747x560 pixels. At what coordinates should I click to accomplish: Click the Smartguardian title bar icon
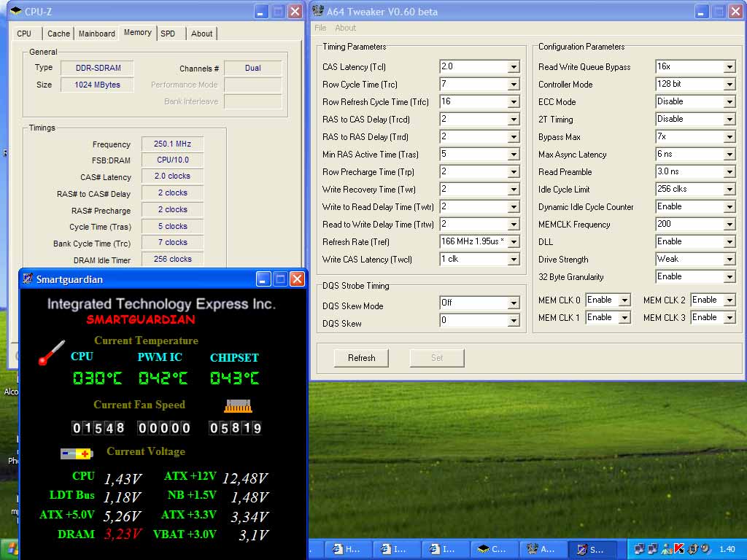pos(28,279)
